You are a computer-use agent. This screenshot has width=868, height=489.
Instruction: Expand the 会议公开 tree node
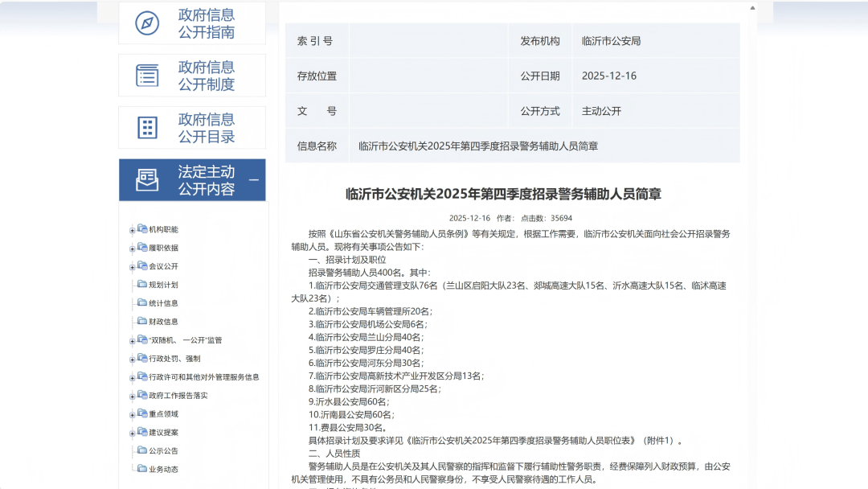[133, 267]
